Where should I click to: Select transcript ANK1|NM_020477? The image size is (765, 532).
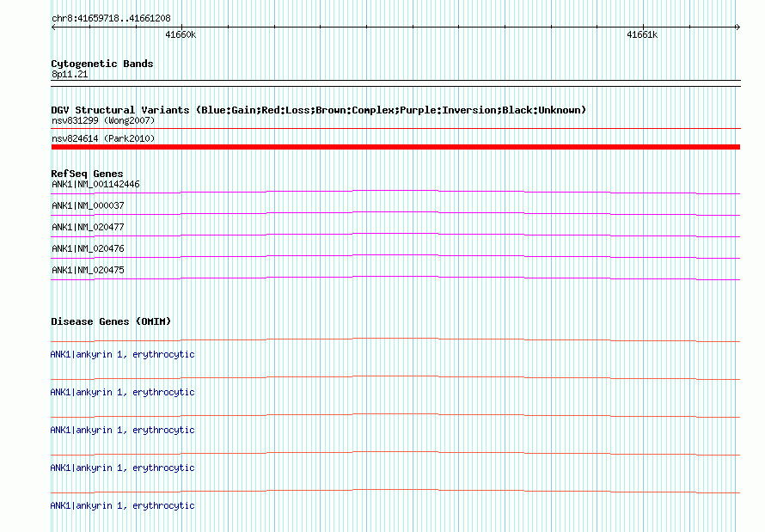[88, 227]
